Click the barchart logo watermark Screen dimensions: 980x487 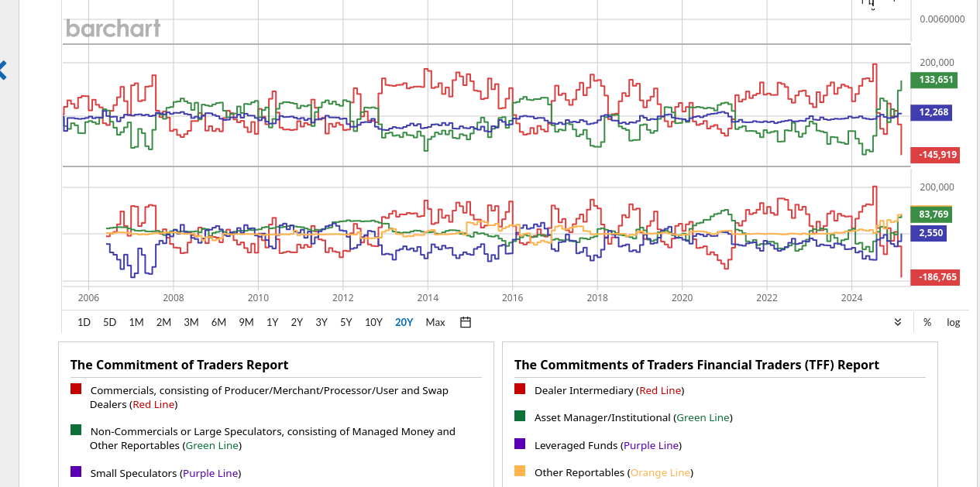pos(113,29)
